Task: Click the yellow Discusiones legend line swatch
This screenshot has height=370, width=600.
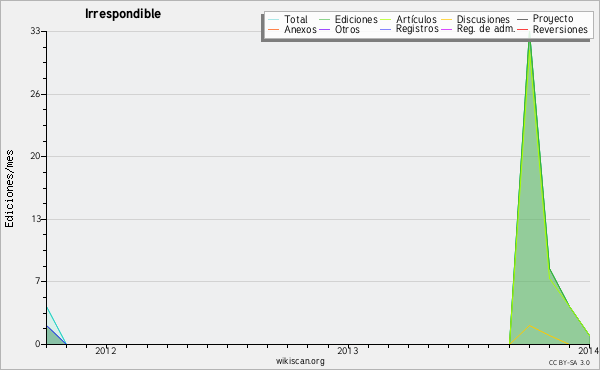Action: pyautogui.click(x=447, y=19)
